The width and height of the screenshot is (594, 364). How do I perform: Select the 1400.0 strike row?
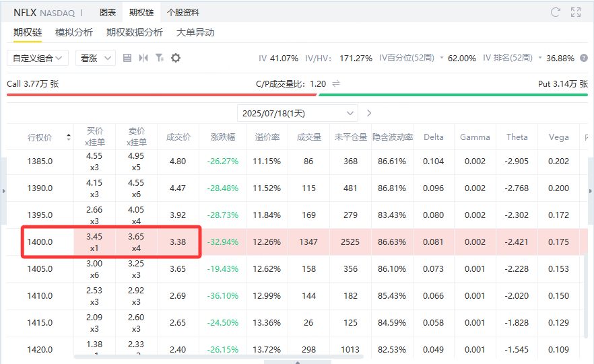[297, 242]
